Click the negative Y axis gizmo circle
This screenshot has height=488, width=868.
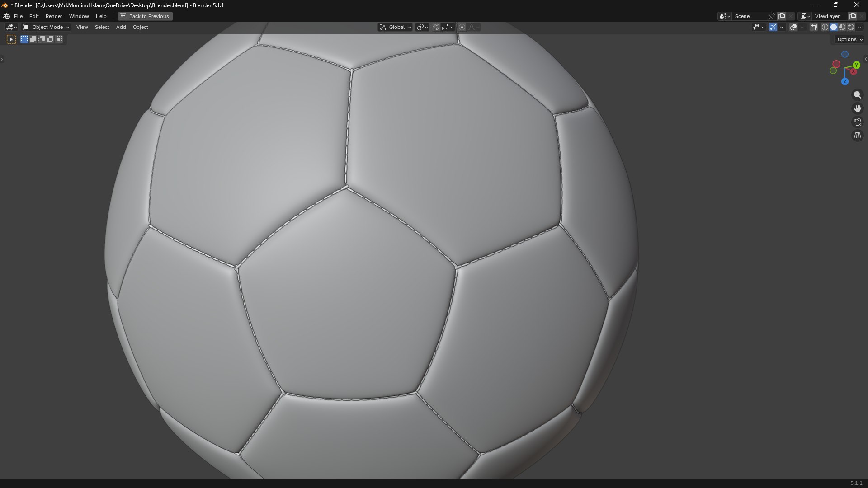click(x=833, y=70)
